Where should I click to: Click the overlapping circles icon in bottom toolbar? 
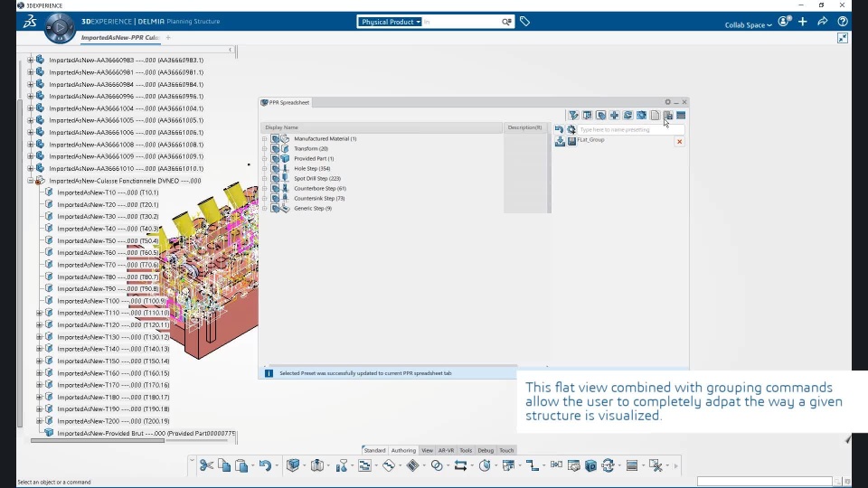coord(437,465)
